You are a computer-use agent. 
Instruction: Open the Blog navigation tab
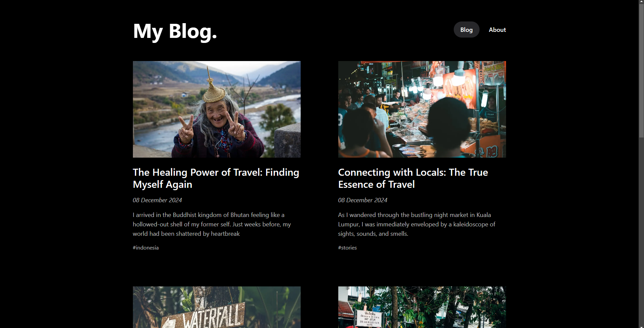pos(466,30)
